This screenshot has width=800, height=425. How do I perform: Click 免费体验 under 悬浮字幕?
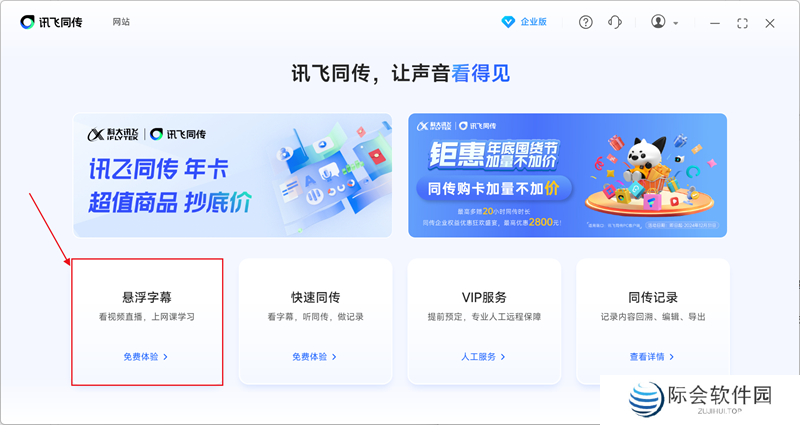(x=141, y=357)
